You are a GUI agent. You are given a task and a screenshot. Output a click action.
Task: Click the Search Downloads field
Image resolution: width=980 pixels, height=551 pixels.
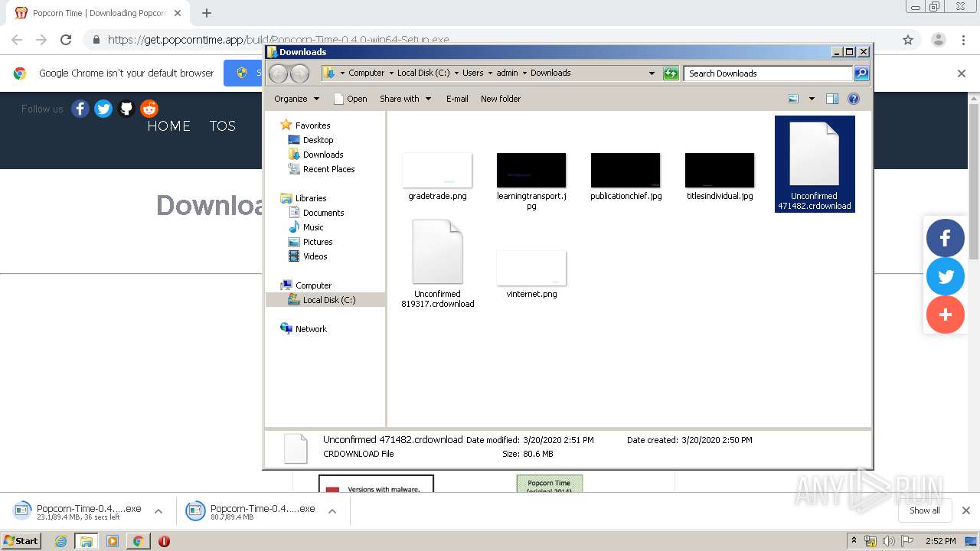(x=768, y=73)
